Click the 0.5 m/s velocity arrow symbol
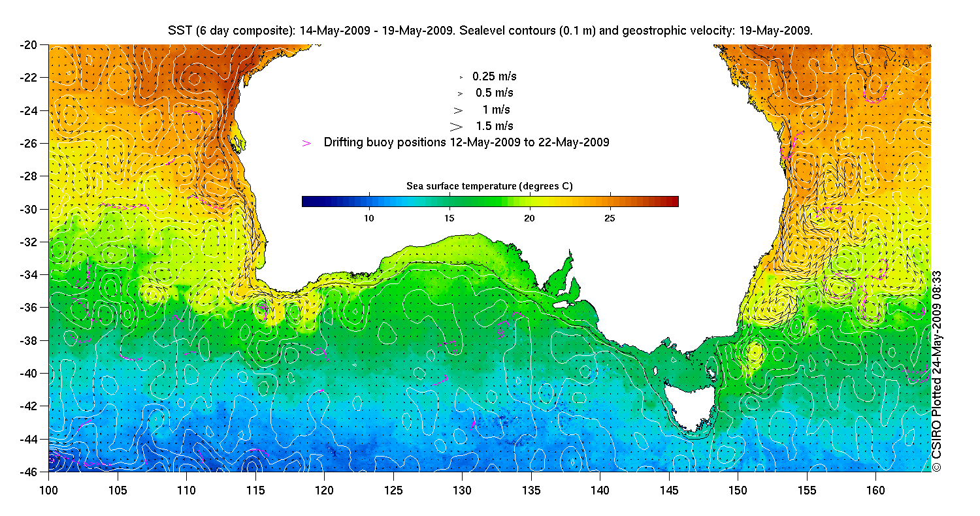The height and width of the screenshot is (516, 980). click(460, 93)
